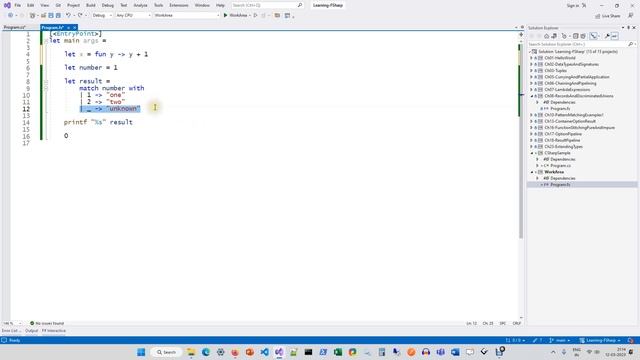
Task: Click the CRLF line ending indicator
Action: click(517, 323)
